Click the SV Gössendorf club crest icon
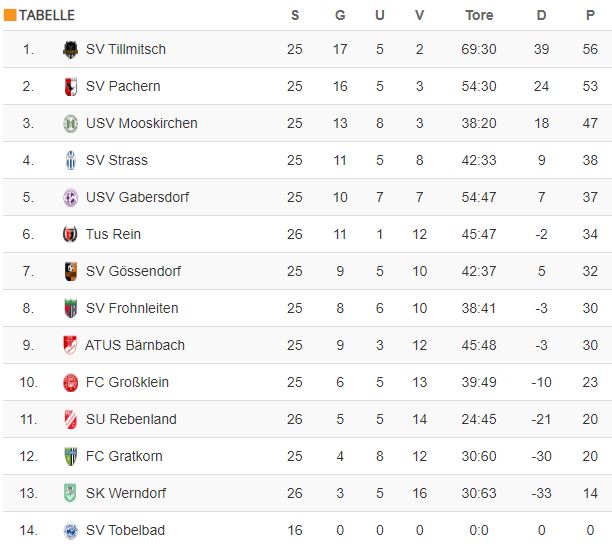This screenshot has height=550, width=612. (x=70, y=272)
